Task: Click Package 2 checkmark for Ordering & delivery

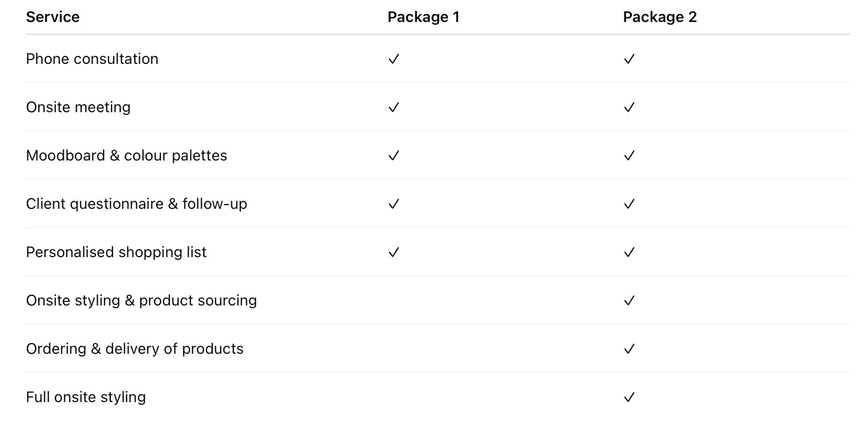Action: pos(629,349)
